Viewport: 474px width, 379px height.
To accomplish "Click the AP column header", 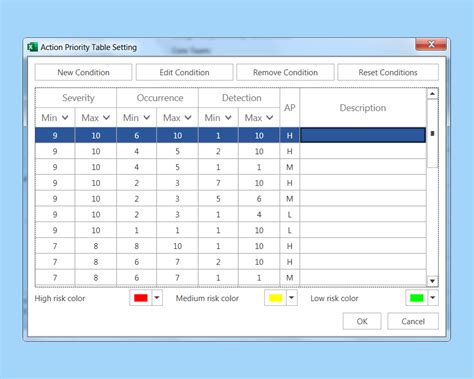I will pos(290,108).
